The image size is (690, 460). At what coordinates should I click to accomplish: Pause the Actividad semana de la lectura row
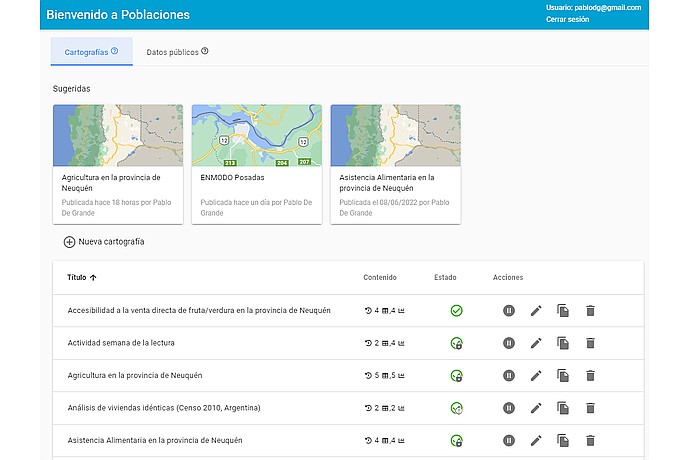[x=509, y=343]
